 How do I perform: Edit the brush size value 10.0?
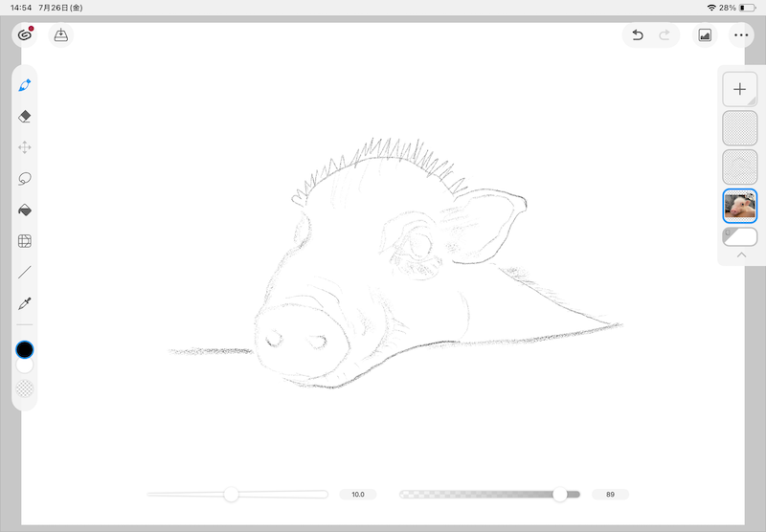(357, 495)
